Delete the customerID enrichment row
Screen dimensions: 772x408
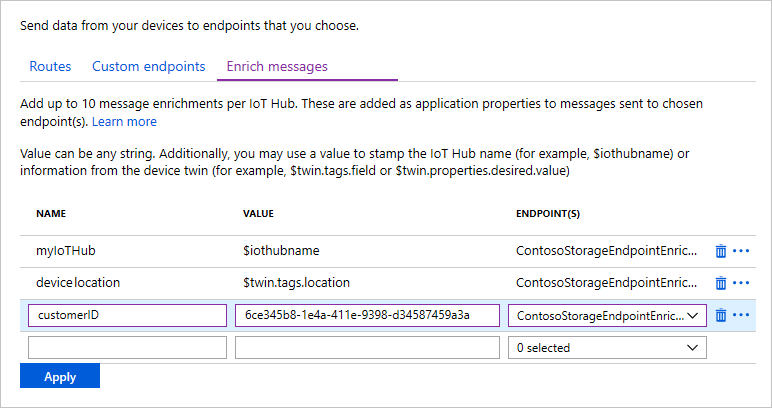pos(720,315)
